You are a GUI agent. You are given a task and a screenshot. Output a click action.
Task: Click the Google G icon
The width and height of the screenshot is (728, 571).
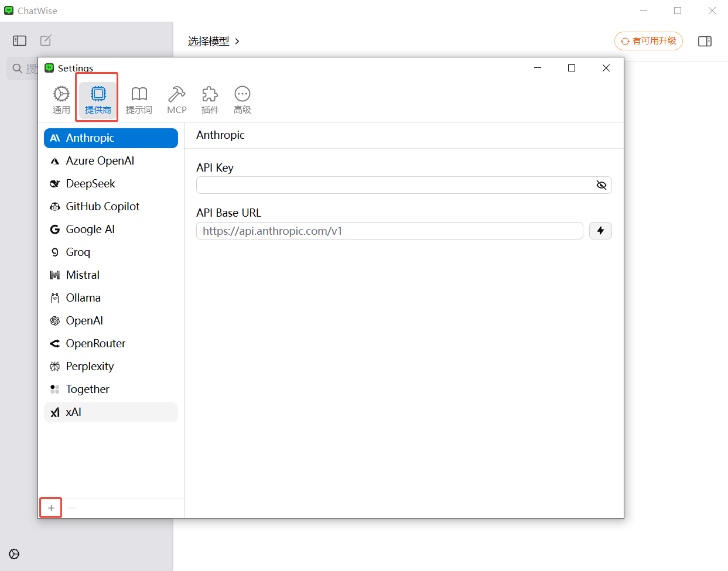[x=55, y=230]
